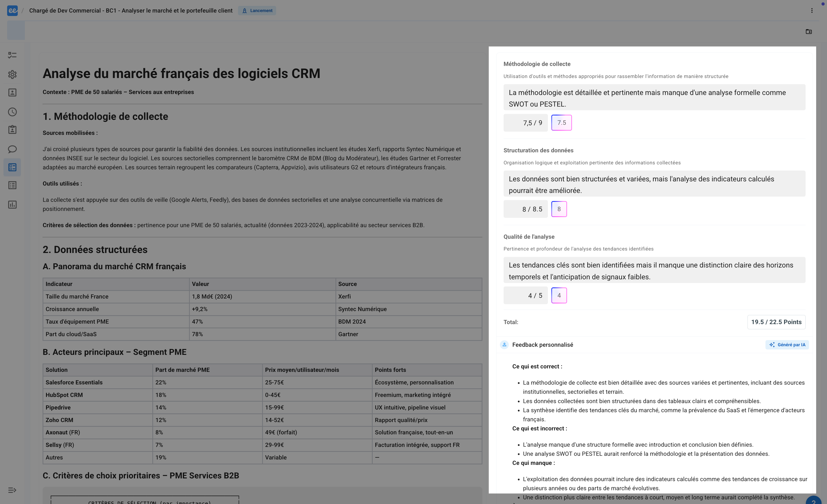The image size is (827, 504).
Task: Open the bar chart statistics icon
Action: pos(12,204)
